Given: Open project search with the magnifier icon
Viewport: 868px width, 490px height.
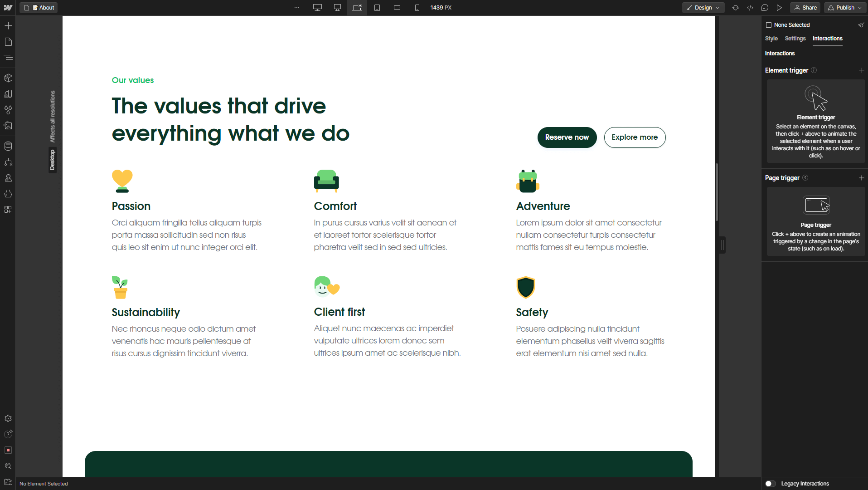Looking at the screenshot, I should [x=8, y=466].
